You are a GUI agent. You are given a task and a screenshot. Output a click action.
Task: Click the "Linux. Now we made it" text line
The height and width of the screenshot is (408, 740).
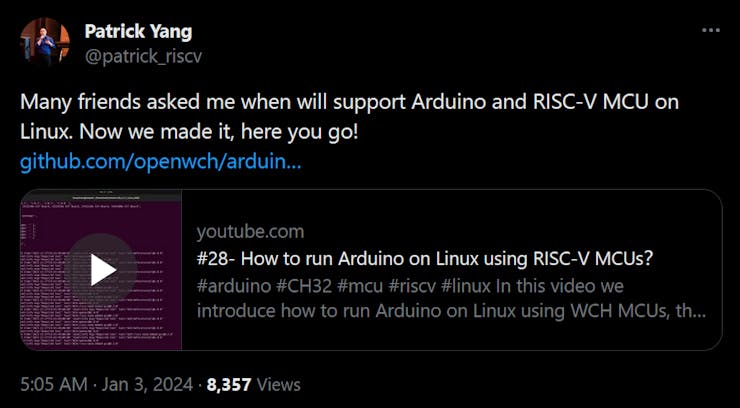(190, 133)
